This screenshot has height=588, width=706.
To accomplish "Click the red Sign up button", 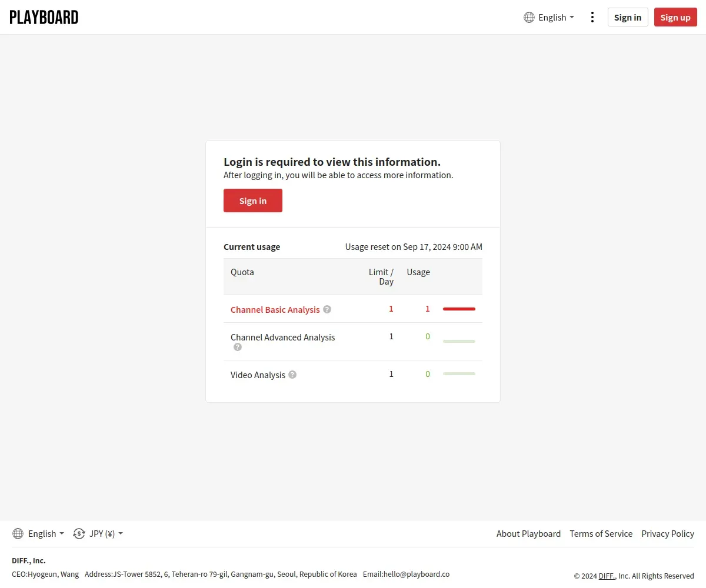I will click(675, 17).
